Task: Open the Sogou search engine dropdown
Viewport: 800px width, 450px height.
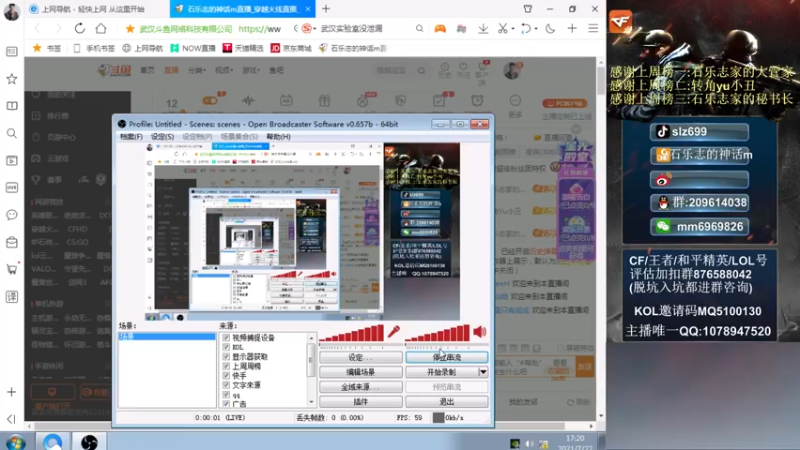Action: click(308, 29)
